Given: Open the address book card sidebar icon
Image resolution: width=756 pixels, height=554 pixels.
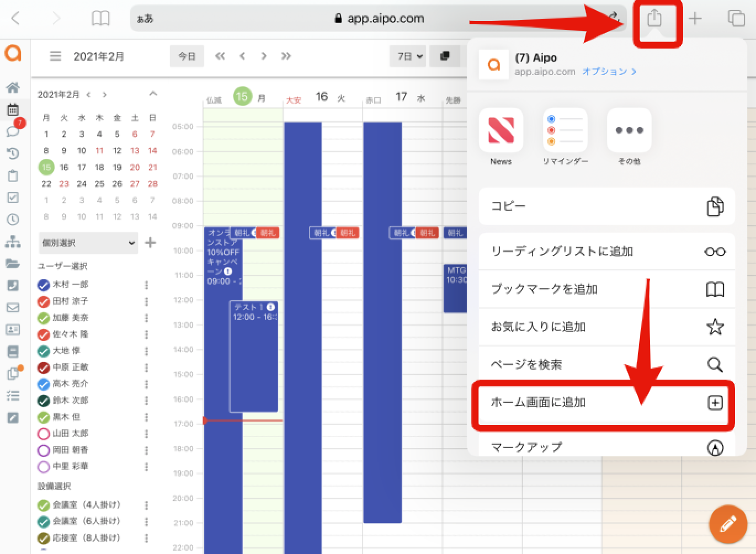Looking at the screenshot, I should pyautogui.click(x=13, y=329).
